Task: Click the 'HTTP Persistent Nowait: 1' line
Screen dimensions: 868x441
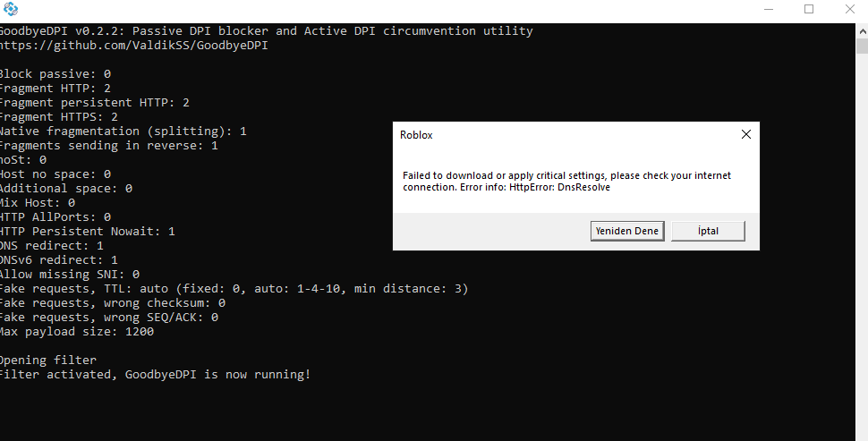Action: coord(87,231)
